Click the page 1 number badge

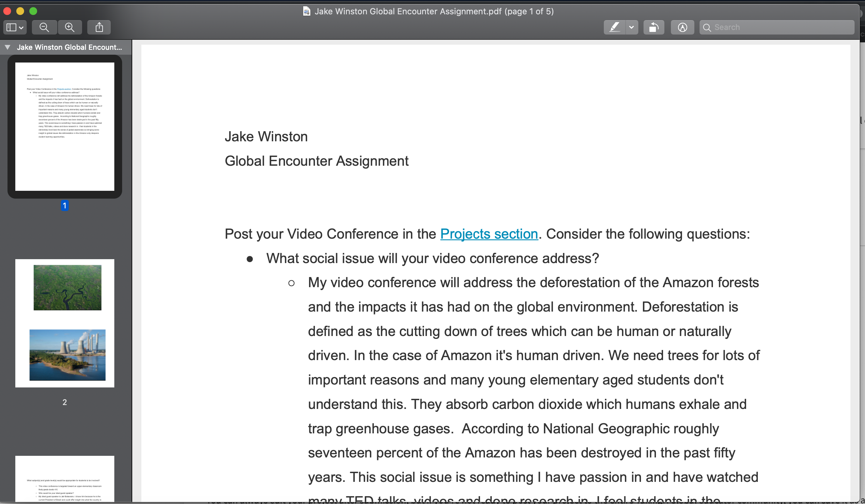coord(64,205)
